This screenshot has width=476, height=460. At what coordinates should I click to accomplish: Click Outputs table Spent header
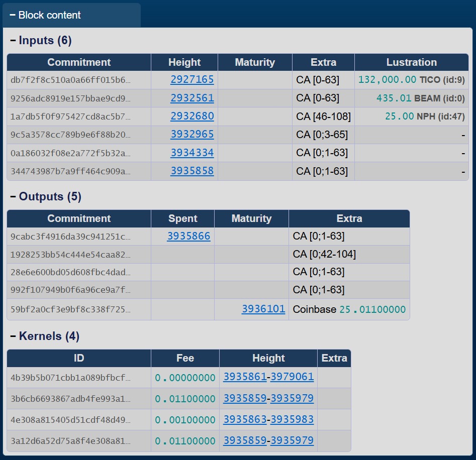(x=183, y=218)
